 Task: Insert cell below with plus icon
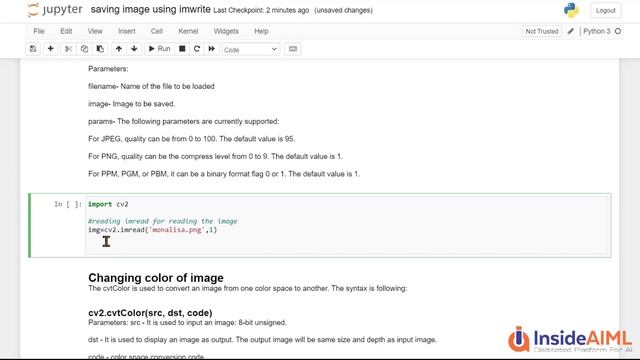tap(51, 49)
